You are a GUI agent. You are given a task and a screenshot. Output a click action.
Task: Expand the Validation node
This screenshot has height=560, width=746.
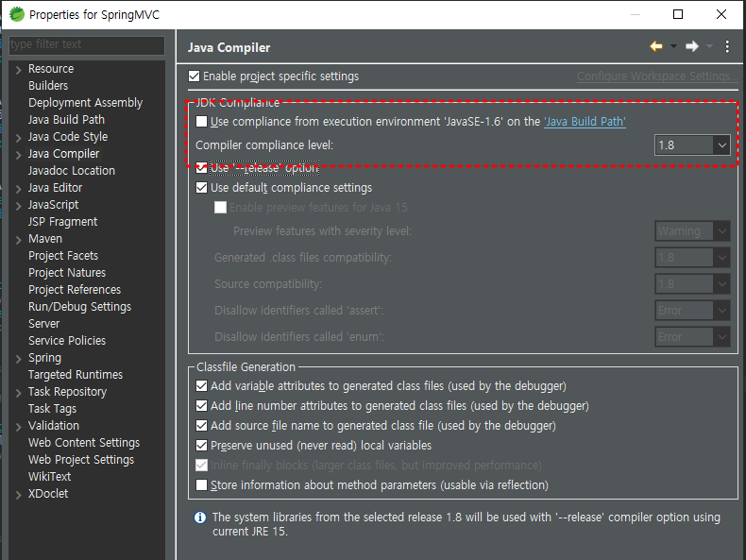(x=19, y=427)
